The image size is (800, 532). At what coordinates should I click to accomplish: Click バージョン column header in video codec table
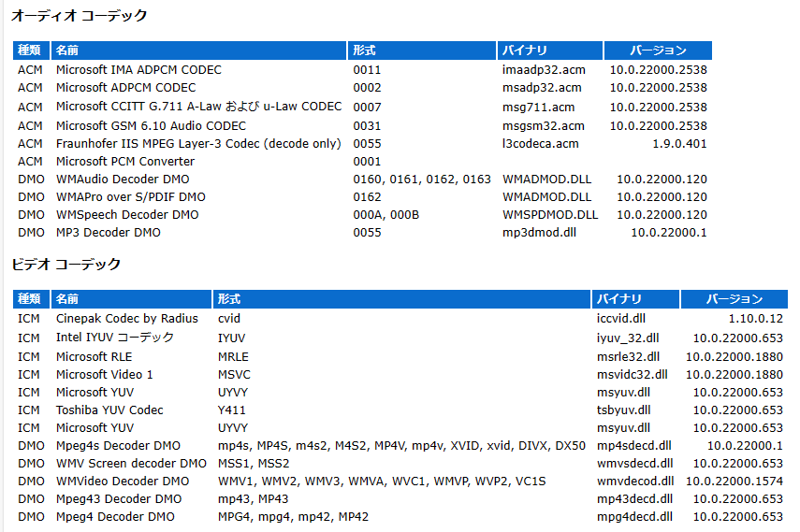734,299
